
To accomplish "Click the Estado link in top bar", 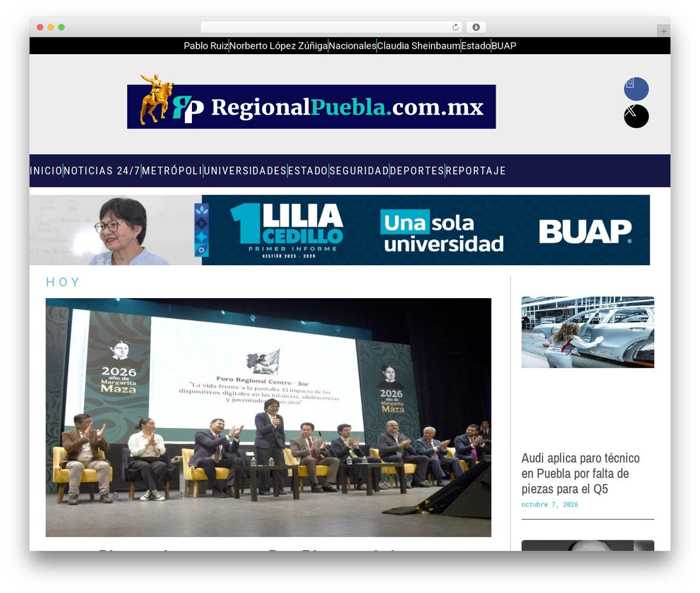I will tap(476, 46).
